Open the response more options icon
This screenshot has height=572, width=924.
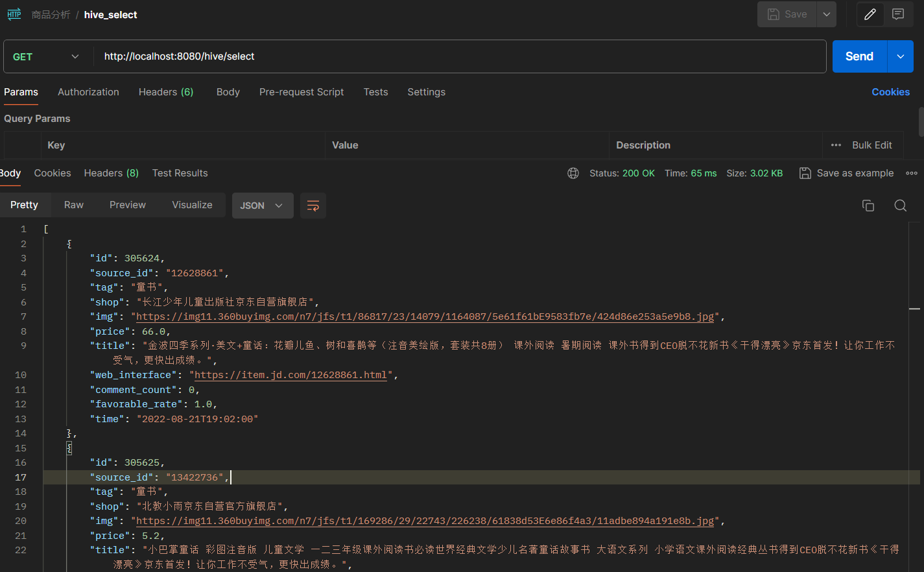[912, 173]
